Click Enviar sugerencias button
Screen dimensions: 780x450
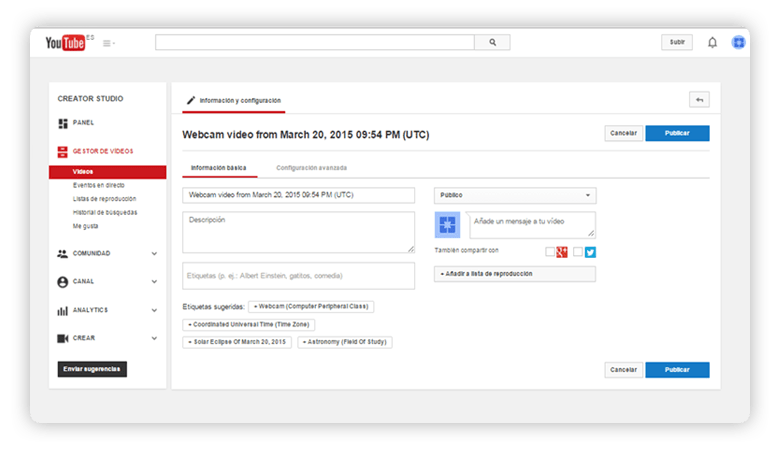92,369
